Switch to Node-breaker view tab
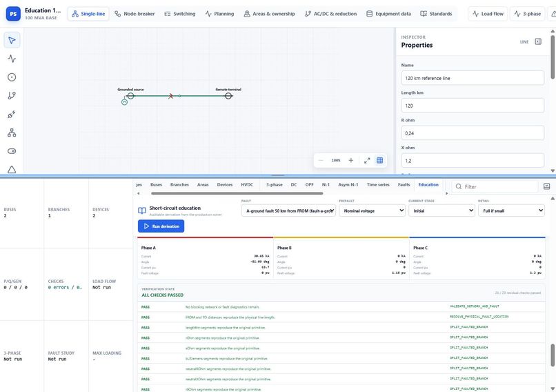Image resolution: width=556 pixels, height=392 pixels. (135, 14)
